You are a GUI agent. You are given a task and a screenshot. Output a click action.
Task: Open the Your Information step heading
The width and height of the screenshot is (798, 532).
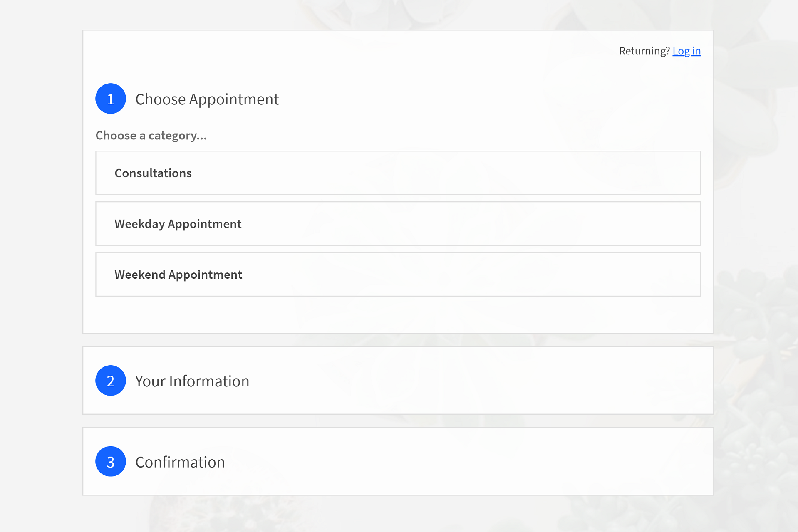(192, 381)
